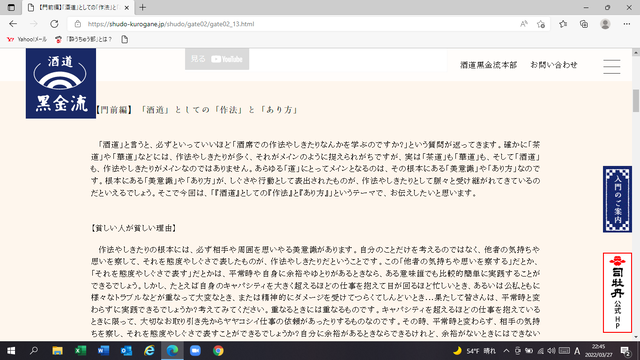Screen dimensions: 640x360
Task: Open the hamburger site menu
Action: pos(612,67)
